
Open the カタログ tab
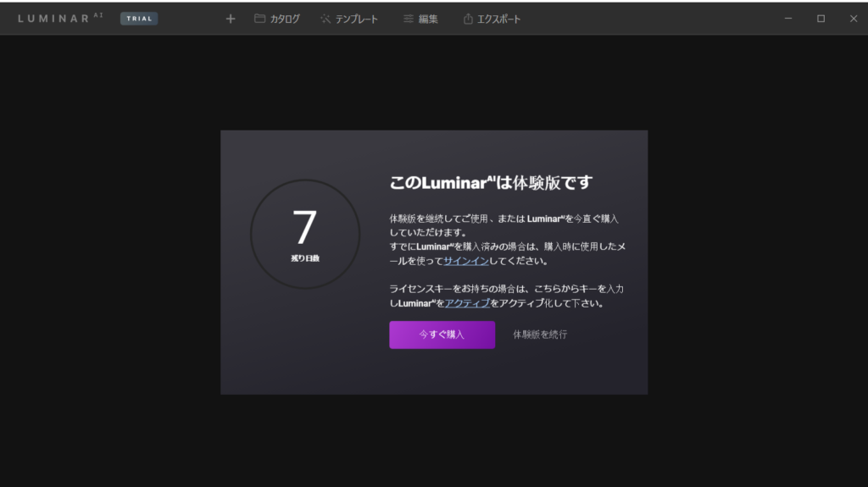pyautogui.click(x=277, y=19)
